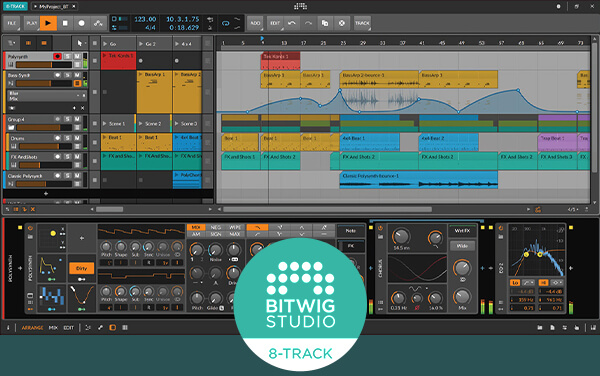Switch to the ARRANGE view tab
This screenshot has height=376, width=600.
(x=33, y=328)
